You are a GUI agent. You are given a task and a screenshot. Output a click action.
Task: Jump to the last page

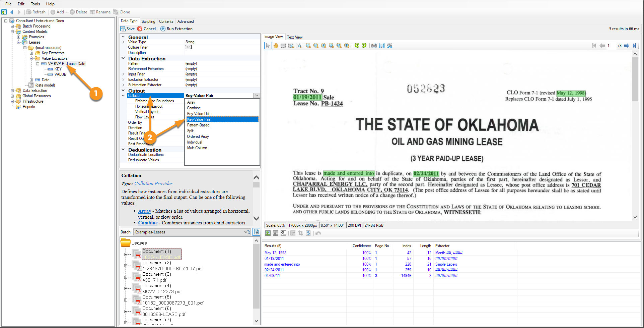pyautogui.click(x=634, y=46)
